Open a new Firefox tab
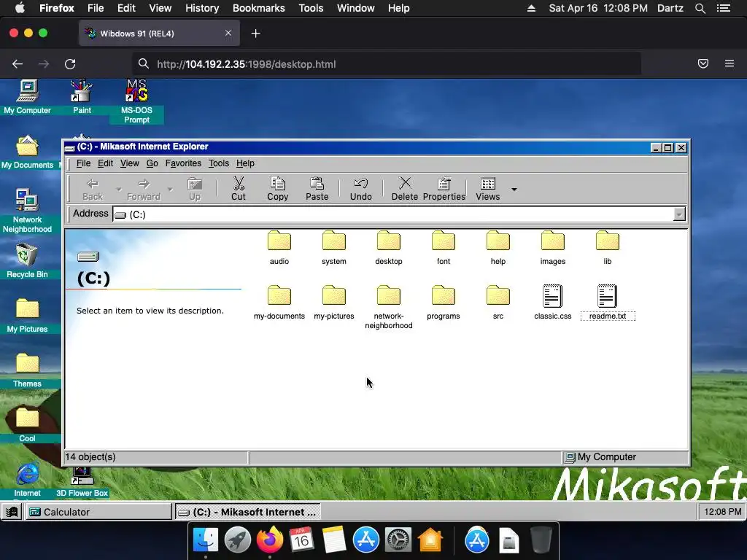Image resolution: width=747 pixels, height=560 pixels. tap(256, 34)
